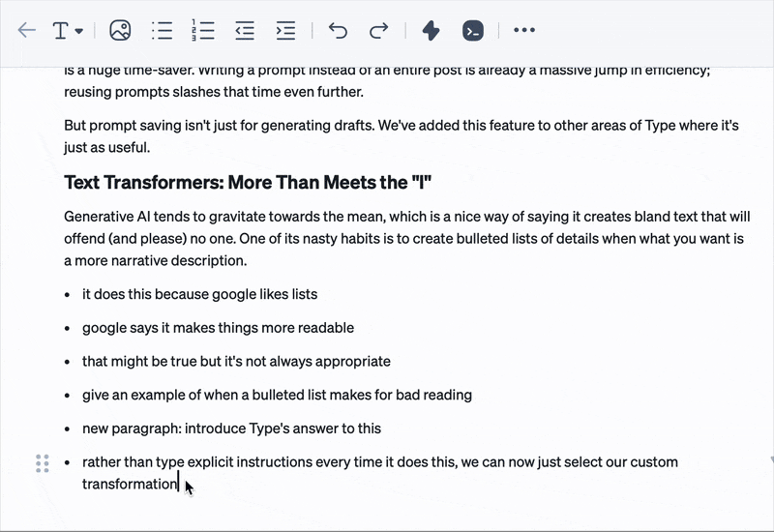Screen dimensions: 774x532
Task: Toggle the bulleted list format
Action: coord(162,30)
